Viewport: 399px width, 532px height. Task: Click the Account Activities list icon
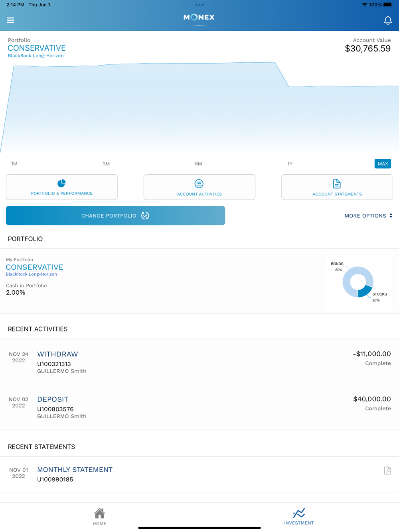(199, 184)
